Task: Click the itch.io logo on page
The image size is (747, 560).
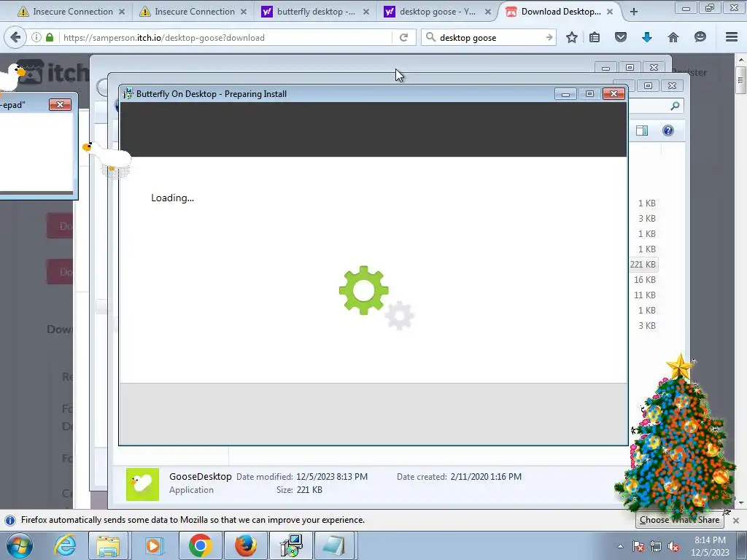Action: 53,72
